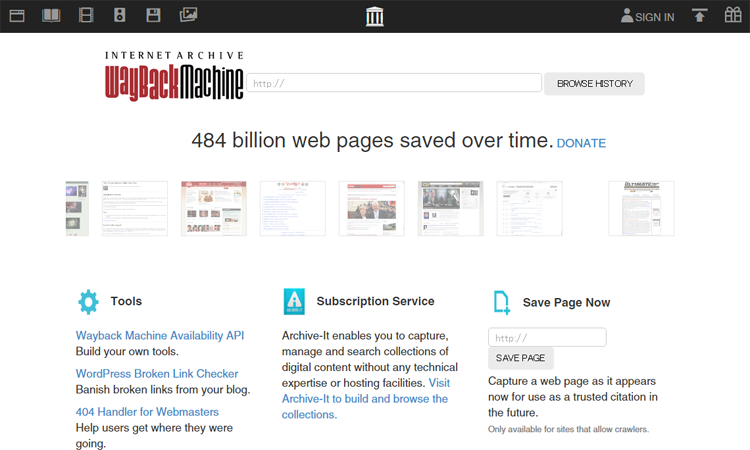Screen dimensions: 750x450
Task: Open Wayback Machine Availability API link
Action: pos(160,336)
